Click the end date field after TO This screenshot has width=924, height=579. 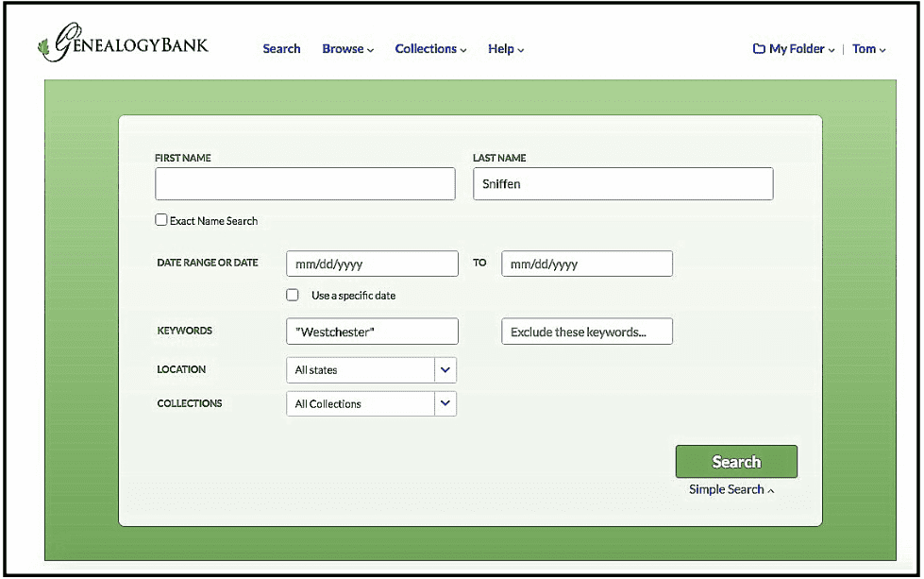click(x=587, y=264)
